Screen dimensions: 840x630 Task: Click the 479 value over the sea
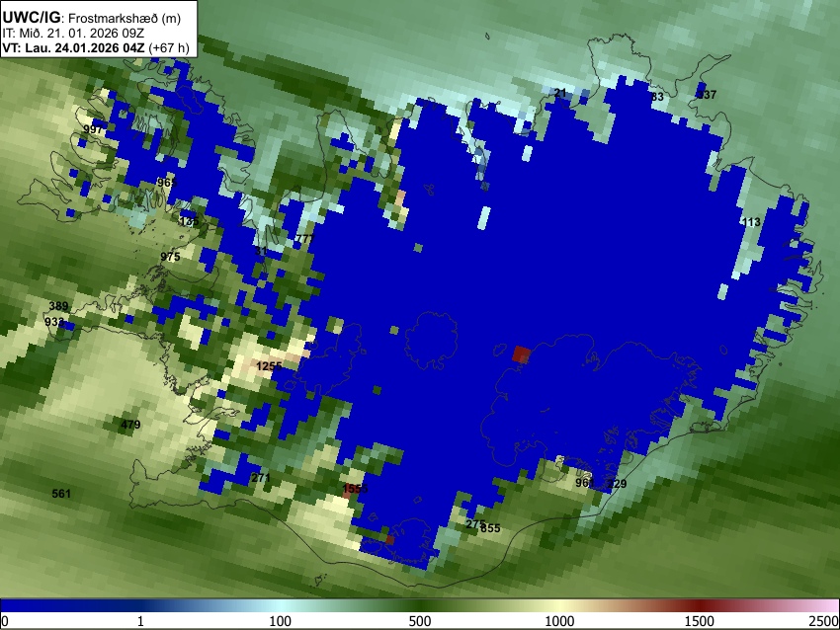tap(130, 425)
